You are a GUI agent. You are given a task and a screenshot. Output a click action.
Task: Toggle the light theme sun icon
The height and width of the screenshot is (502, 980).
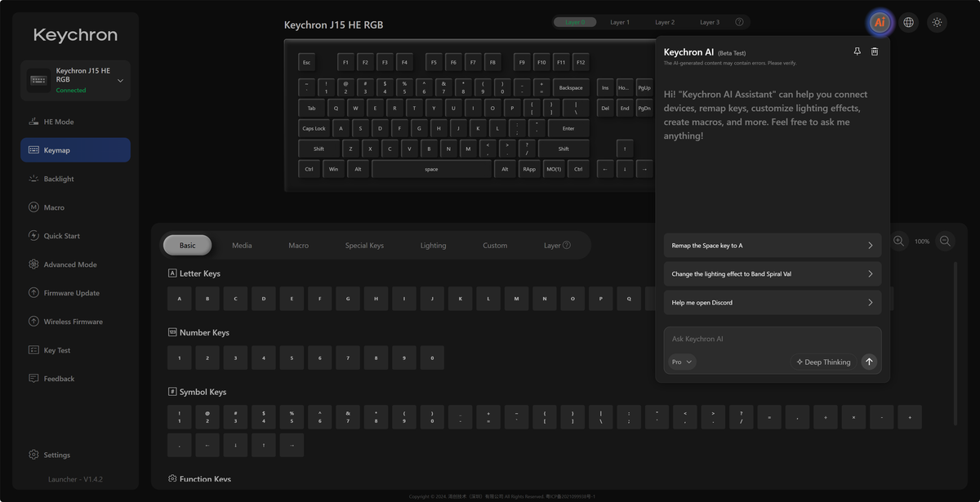pos(937,22)
